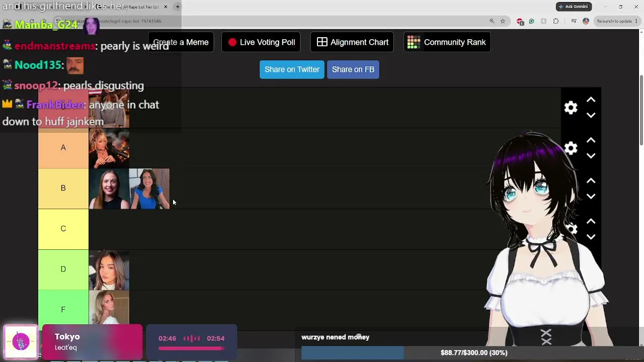Open the Chrome profile avatar
The height and width of the screenshot is (362, 644).
586,21
